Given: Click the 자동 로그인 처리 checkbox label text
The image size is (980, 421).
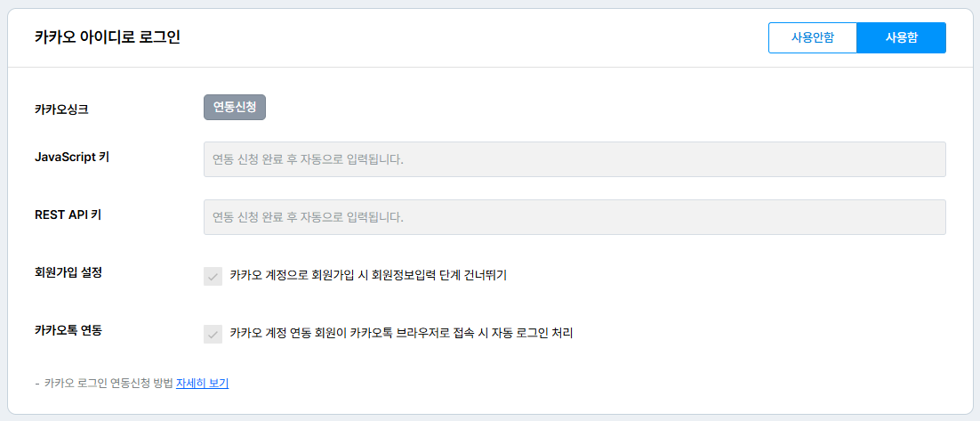Looking at the screenshot, I should [x=400, y=334].
